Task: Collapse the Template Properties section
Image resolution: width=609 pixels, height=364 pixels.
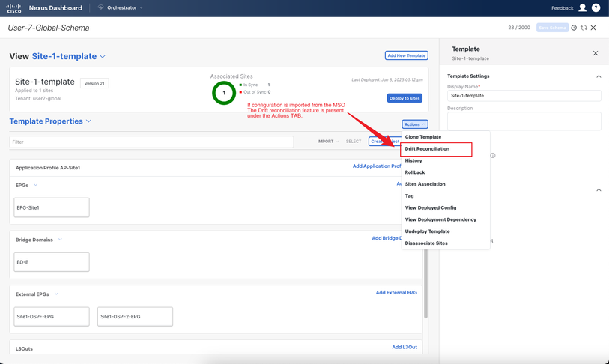Action: pyautogui.click(x=88, y=121)
